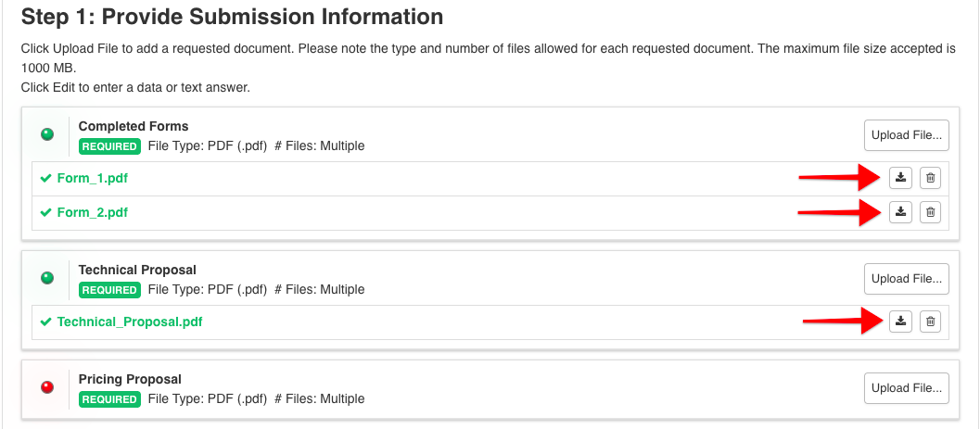Download the Form_1.pdf file

click(x=900, y=178)
